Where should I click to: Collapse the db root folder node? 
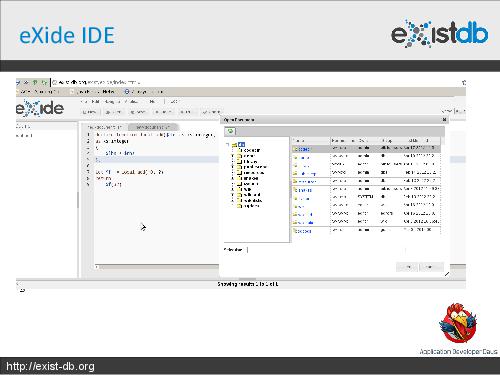click(x=228, y=144)
